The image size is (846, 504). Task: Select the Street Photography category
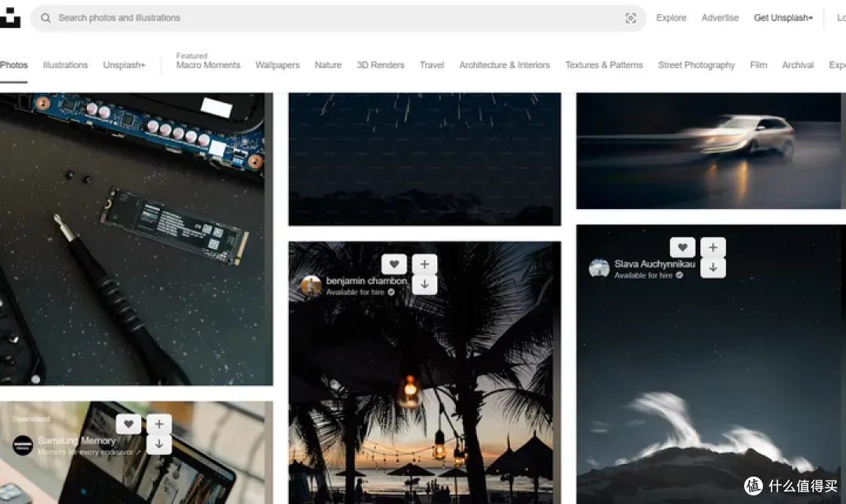[696, 65]
